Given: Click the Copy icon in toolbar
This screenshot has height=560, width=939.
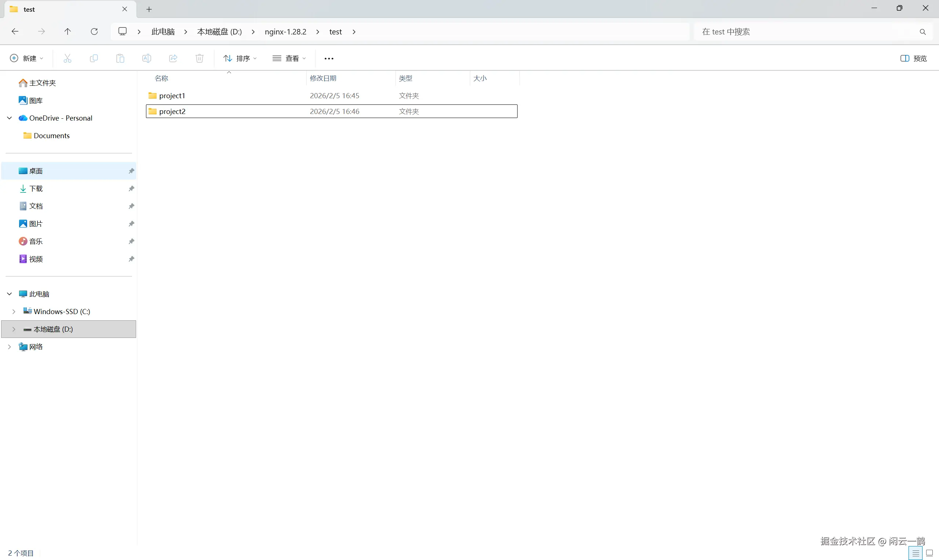Looking at the screenshot, I should pyautogui.click(x=94, y=58).
